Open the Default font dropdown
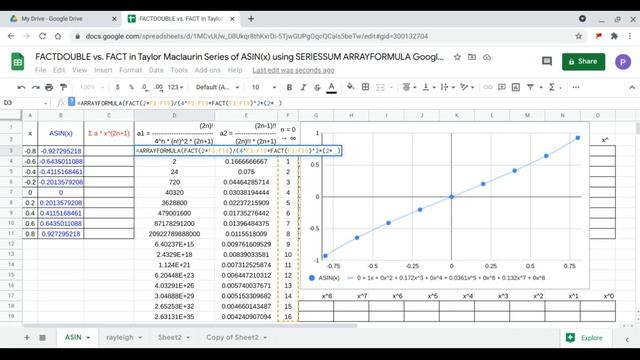640x360 pixels. pos(217,87)
